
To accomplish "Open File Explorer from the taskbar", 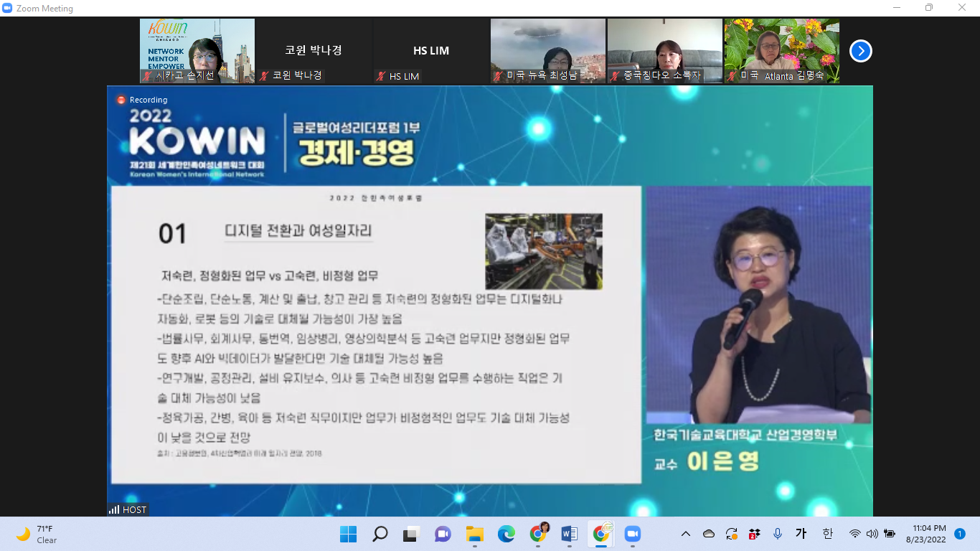I will pyautogui.click(x=474, y=534).
